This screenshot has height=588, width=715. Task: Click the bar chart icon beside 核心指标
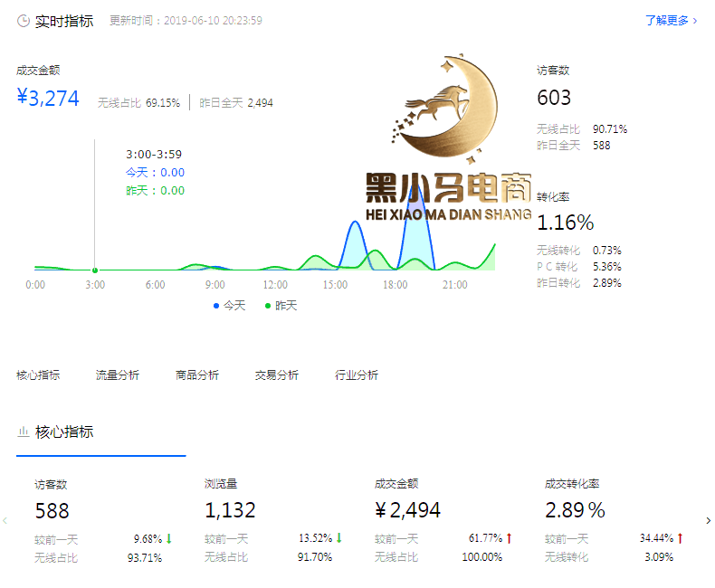click(24, 432)
